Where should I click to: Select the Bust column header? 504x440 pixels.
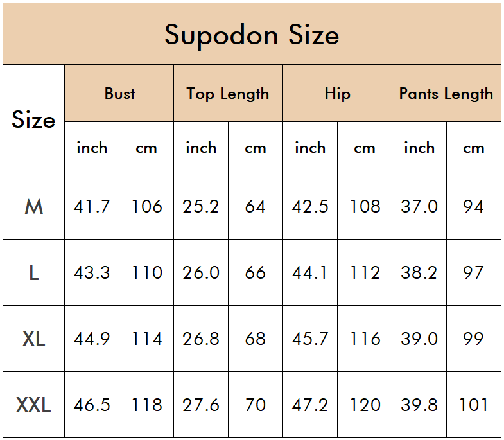(x=119, y=93)
